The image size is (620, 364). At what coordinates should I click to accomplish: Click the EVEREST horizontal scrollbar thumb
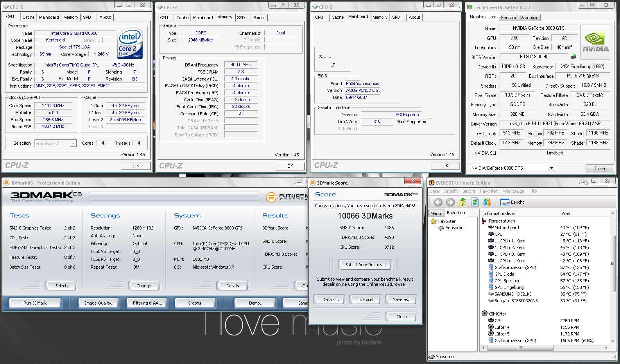(x=520, y=348)
